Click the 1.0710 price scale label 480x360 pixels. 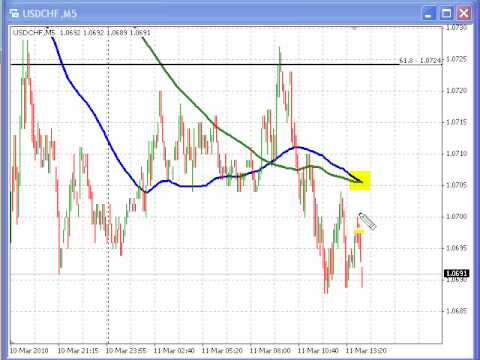point(456,154)
